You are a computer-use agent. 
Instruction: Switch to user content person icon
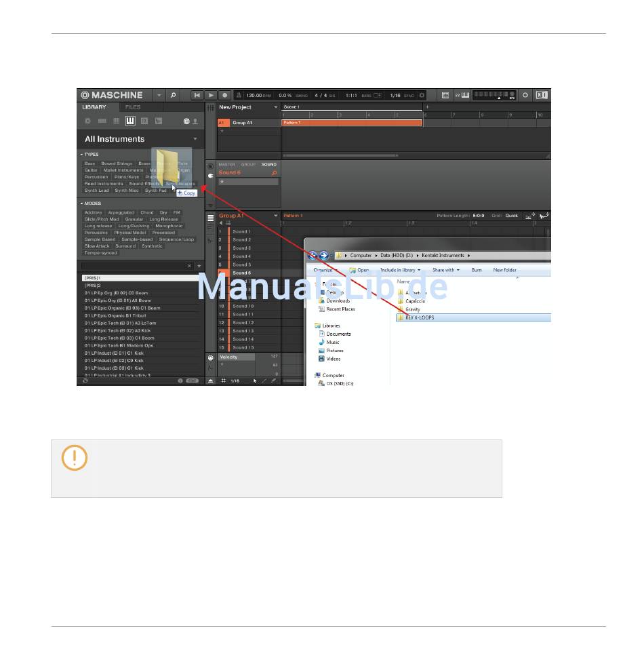[x=195, y=121]
